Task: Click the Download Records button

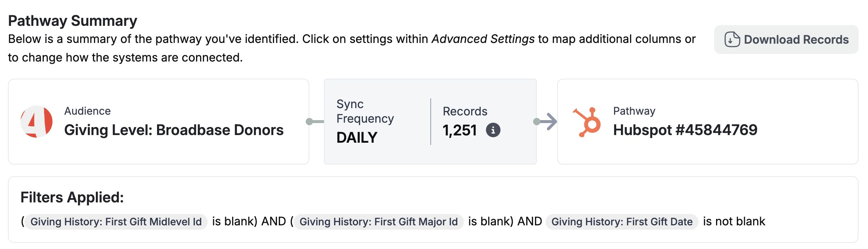Action: pos(786,39)
